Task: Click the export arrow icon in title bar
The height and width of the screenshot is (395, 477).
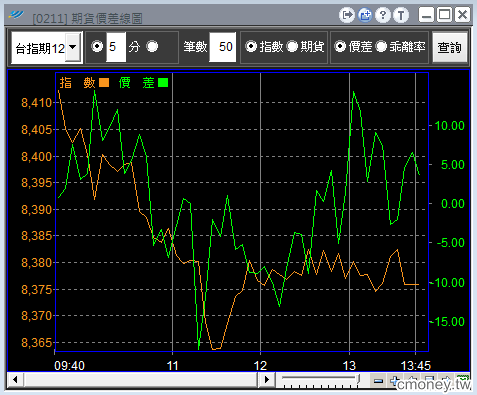Action: click(347, 15)
